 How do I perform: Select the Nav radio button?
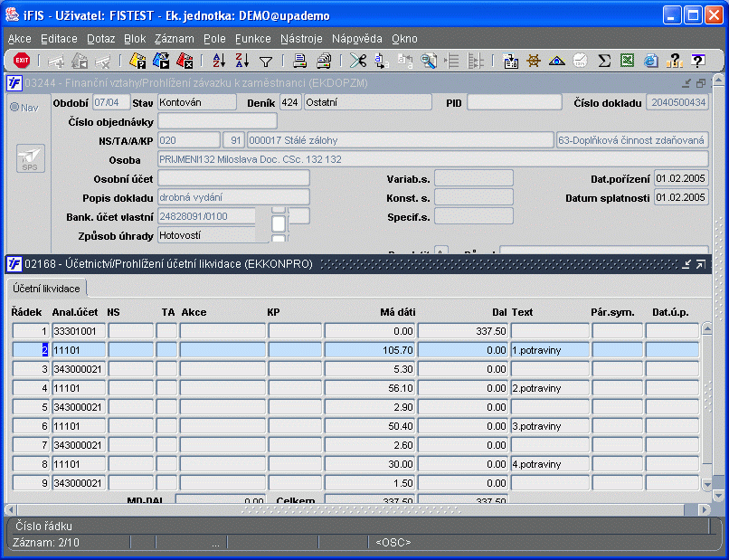pyautogui.click(x=15, y=108)
